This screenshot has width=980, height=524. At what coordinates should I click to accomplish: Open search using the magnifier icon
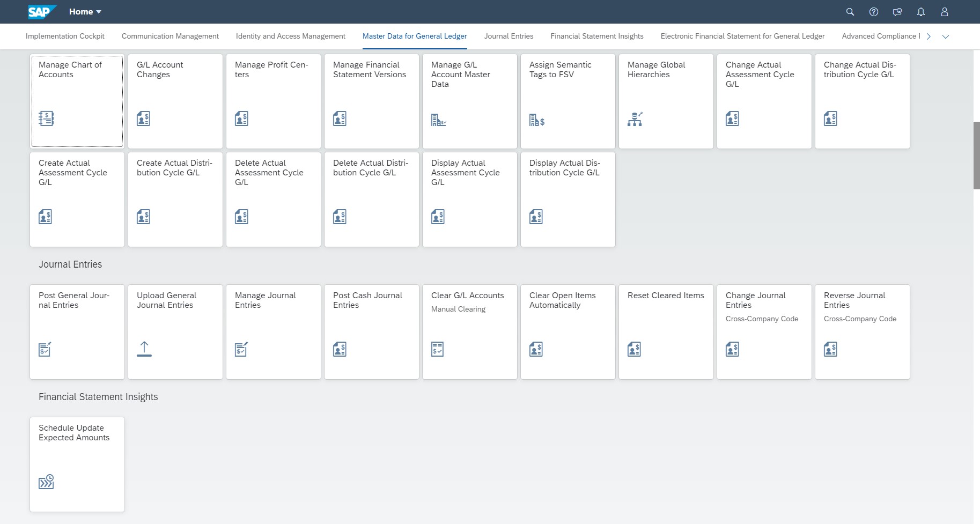click(850, 12)
